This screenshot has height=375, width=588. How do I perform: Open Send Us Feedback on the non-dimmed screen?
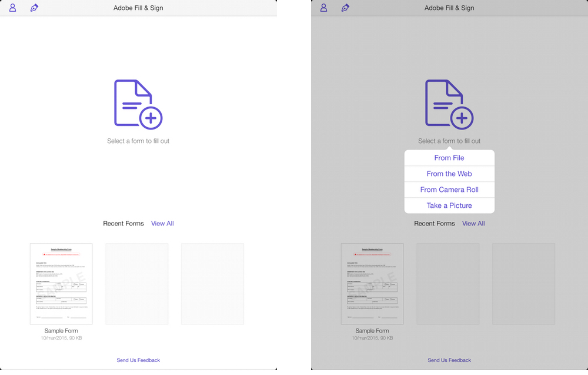pos(138,360)
